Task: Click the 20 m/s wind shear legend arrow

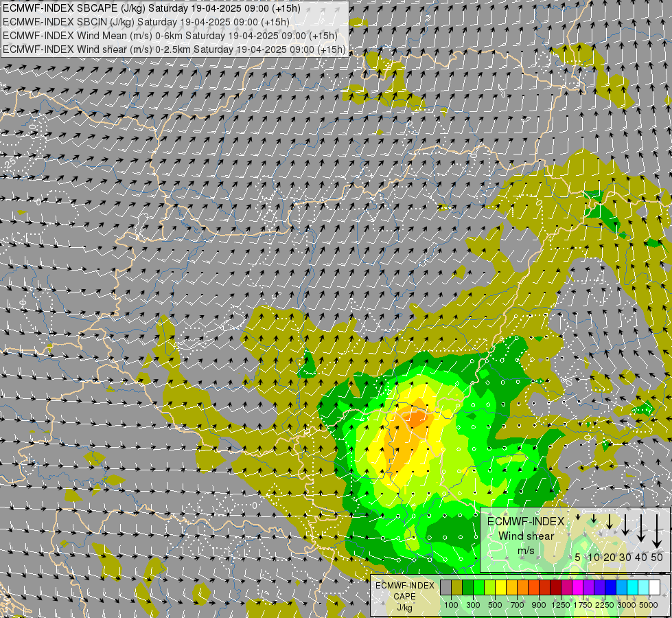Action: (x=610, y=521)
